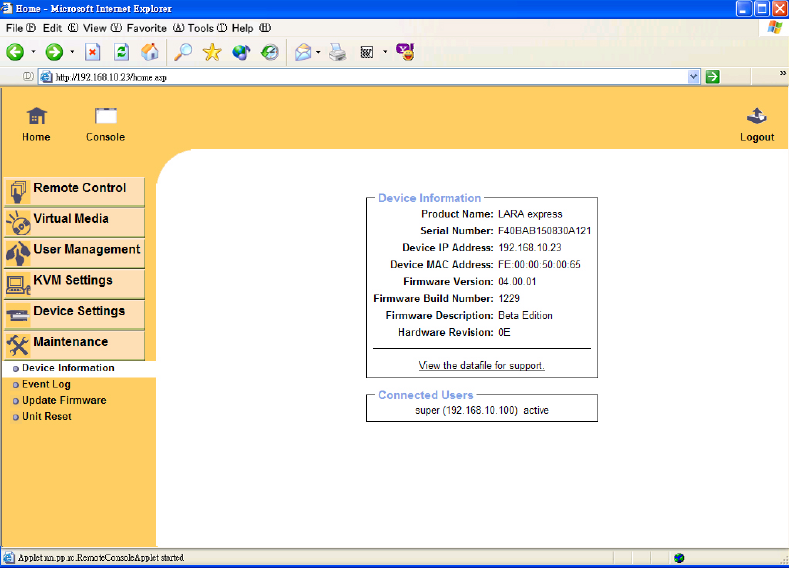The image size is (789, 568).
Task: Open the File menu
Action: click(21, 28)
